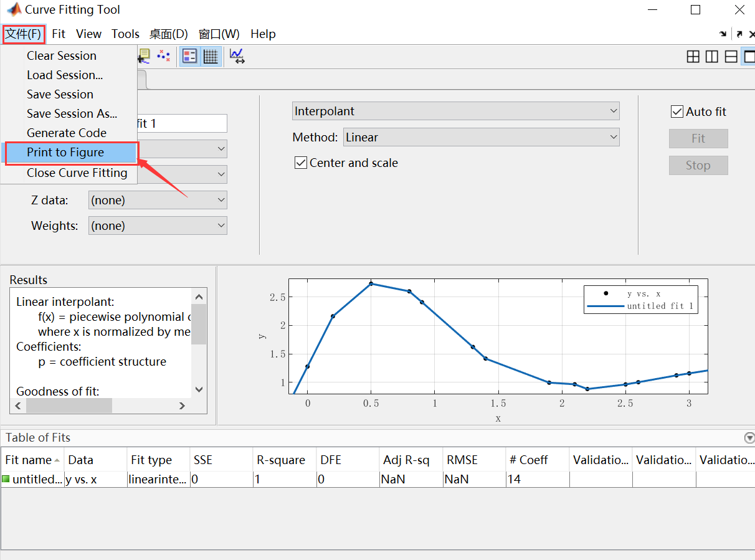Click Results vertical scrollbar up arrow
This screenshot has width=755, height=560.
199,297
